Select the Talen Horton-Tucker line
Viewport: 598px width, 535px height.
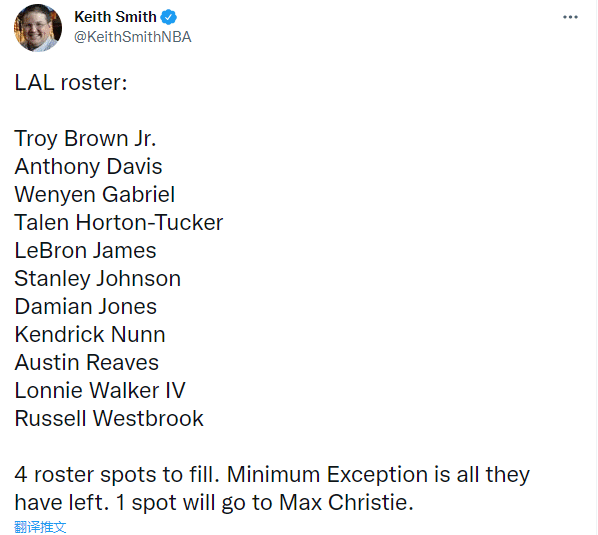(119, 223)
